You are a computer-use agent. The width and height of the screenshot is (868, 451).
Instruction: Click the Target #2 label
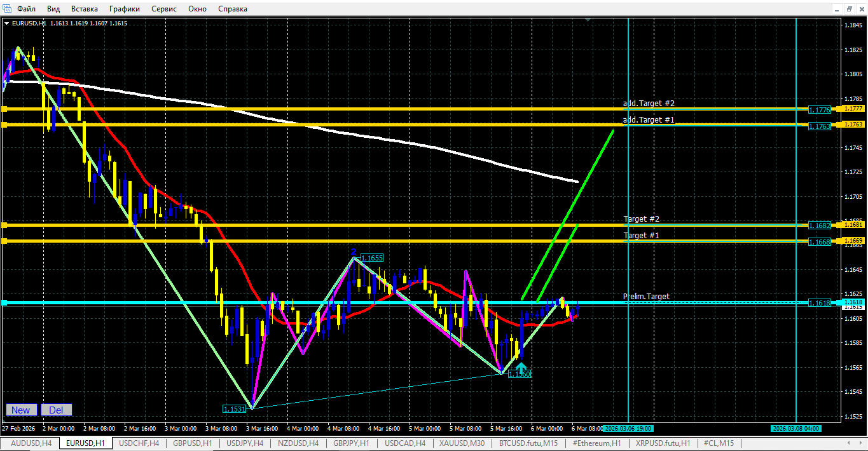tap(641, 219)
